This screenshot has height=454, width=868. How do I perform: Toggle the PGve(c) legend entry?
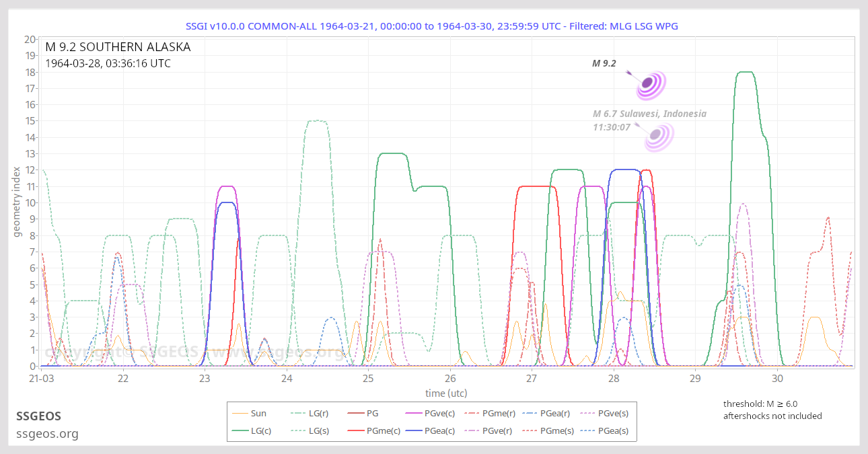tap(431, 413)
